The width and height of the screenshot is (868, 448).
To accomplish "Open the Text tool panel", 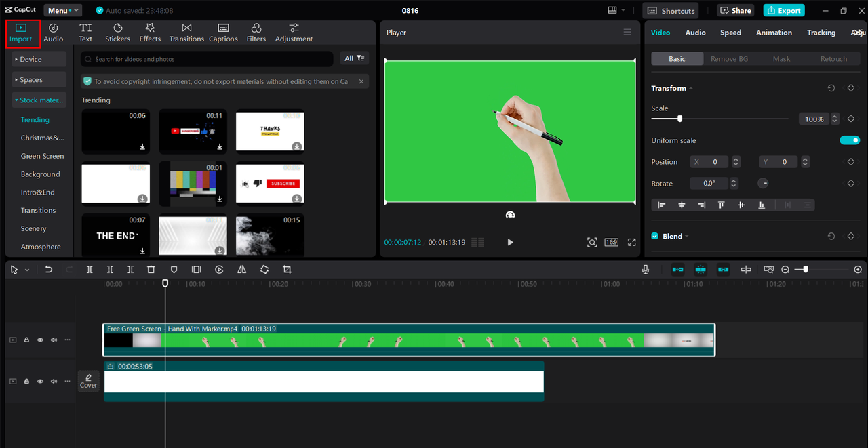I will pyautogui.click(x=85, y=33).
